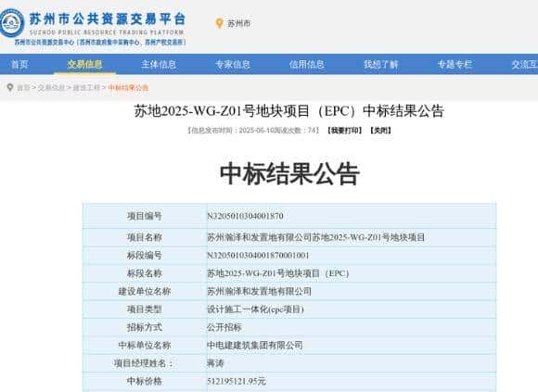Click 中标结果公告 breadcrumb link

[128, 88]
